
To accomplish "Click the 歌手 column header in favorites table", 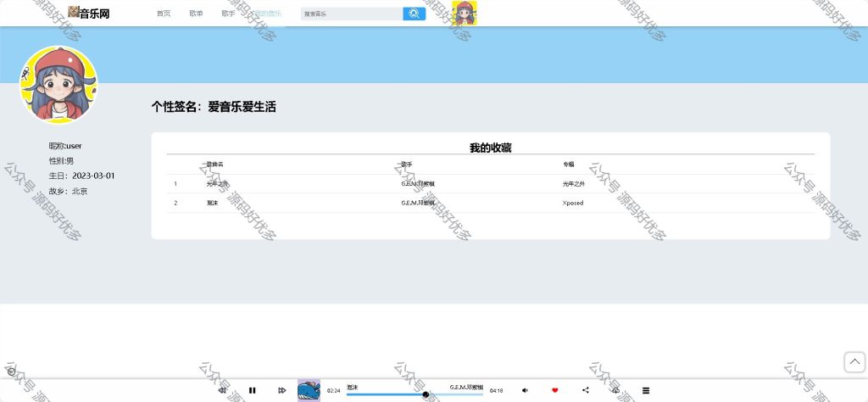I will click(407, 165).
